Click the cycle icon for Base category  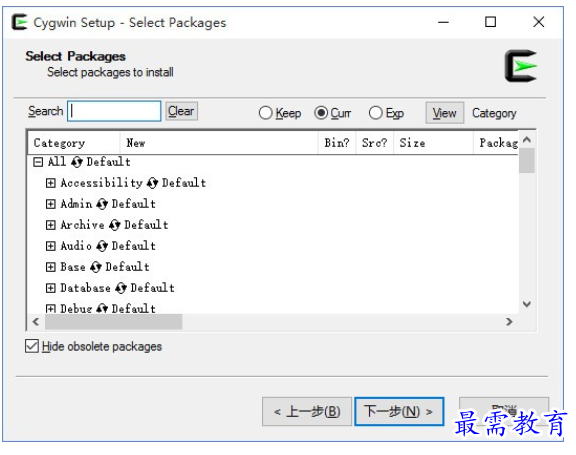pyautogui.click(x=96, y=267)
